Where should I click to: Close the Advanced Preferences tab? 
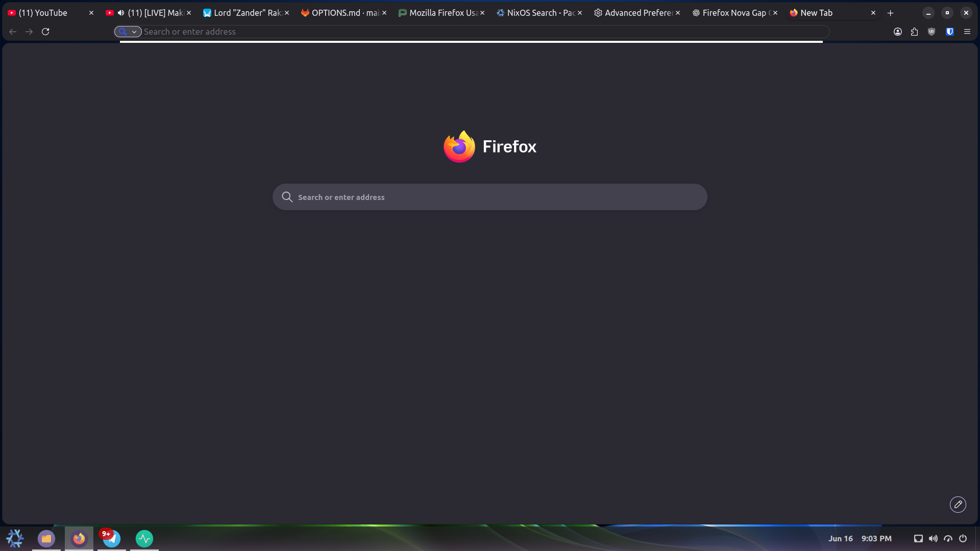point(678,13)
